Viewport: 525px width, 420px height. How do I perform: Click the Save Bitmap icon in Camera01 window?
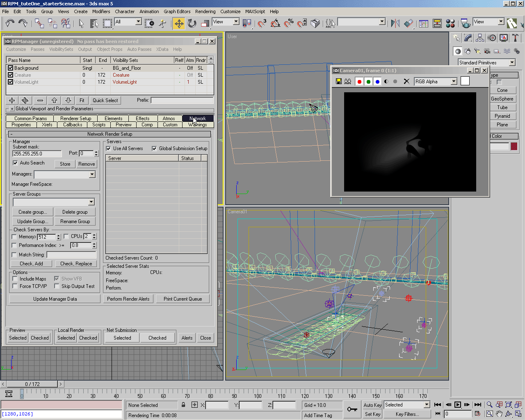339,81
